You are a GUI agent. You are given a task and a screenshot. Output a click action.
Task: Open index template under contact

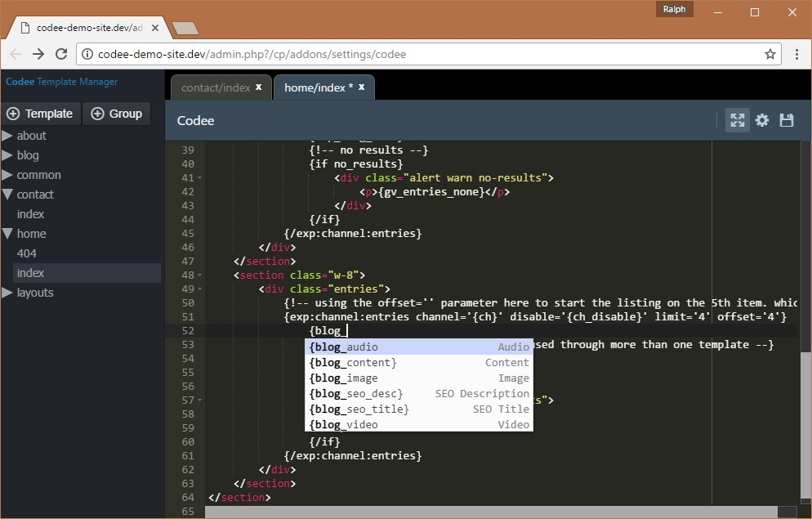click(x=30, y=214)
